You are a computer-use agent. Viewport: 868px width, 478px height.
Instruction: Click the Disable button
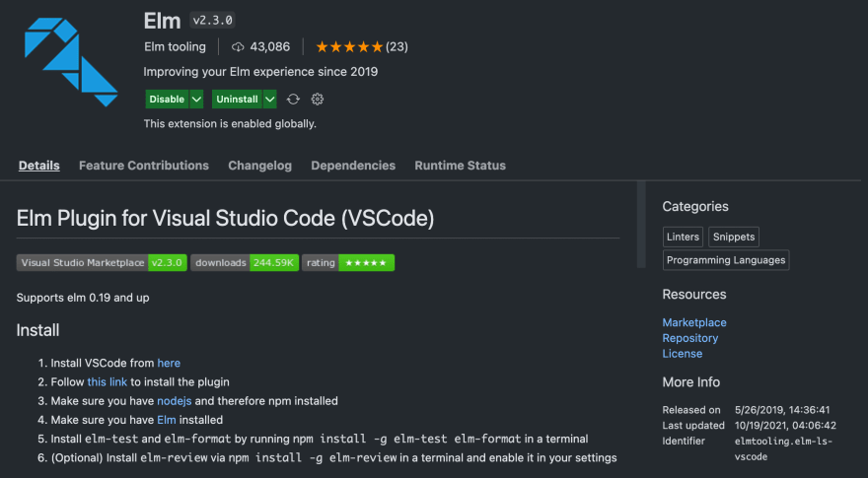pos(167,99)
